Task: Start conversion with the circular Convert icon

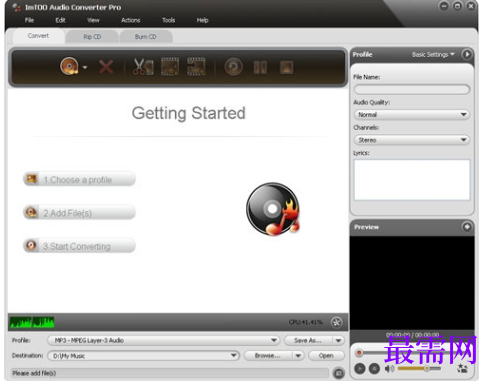Action: pyautogui.click(x=233, y=67)
